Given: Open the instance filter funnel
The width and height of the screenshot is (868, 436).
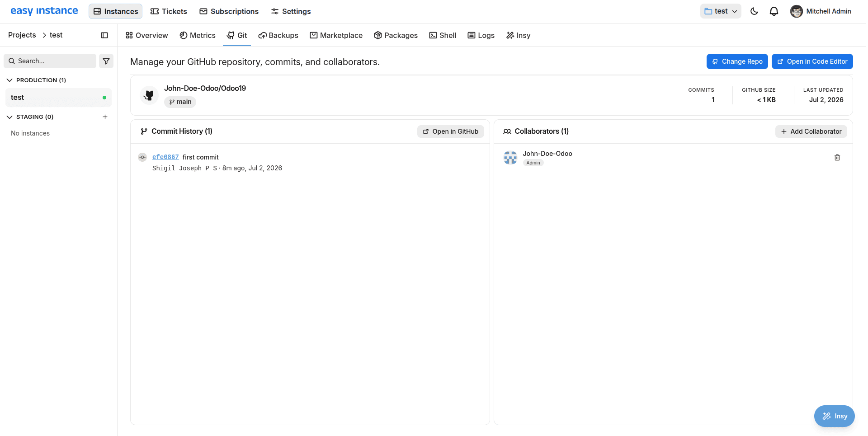Looking at the screenshot, I should click(x=106, y=61).
